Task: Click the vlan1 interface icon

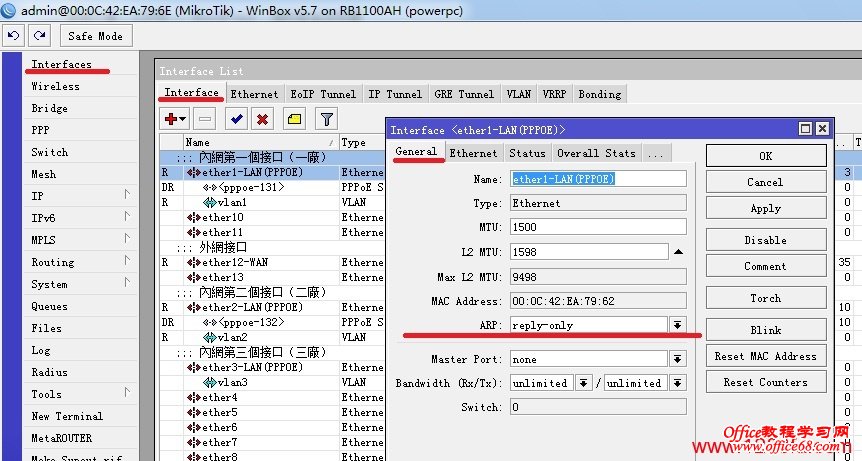Action: pyautogui.click(x=209, y=202)
